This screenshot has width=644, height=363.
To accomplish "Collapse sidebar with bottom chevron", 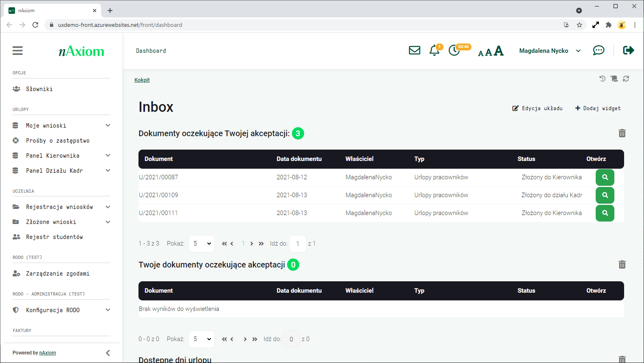I will [108, 353].
